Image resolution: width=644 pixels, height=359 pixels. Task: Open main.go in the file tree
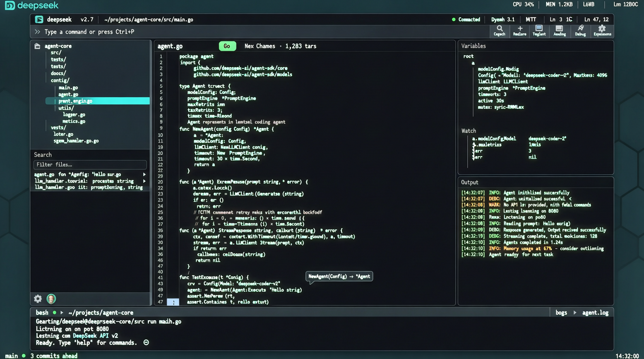(68, 87)
